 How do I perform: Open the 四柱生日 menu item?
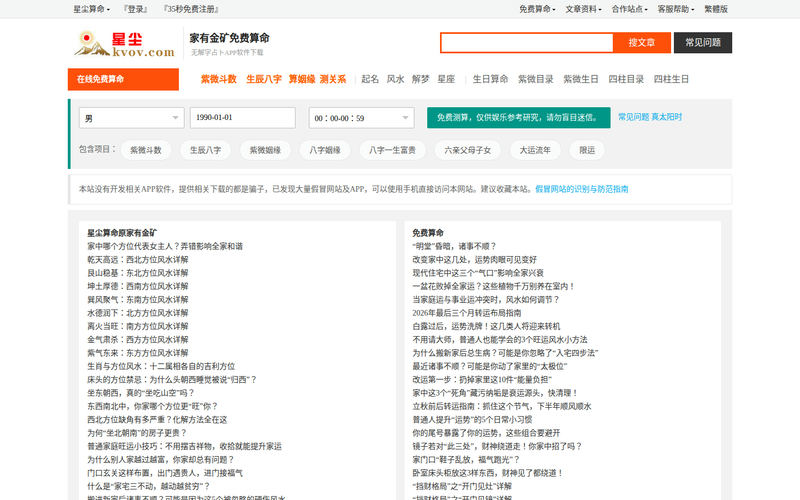[x=671, y=79]
